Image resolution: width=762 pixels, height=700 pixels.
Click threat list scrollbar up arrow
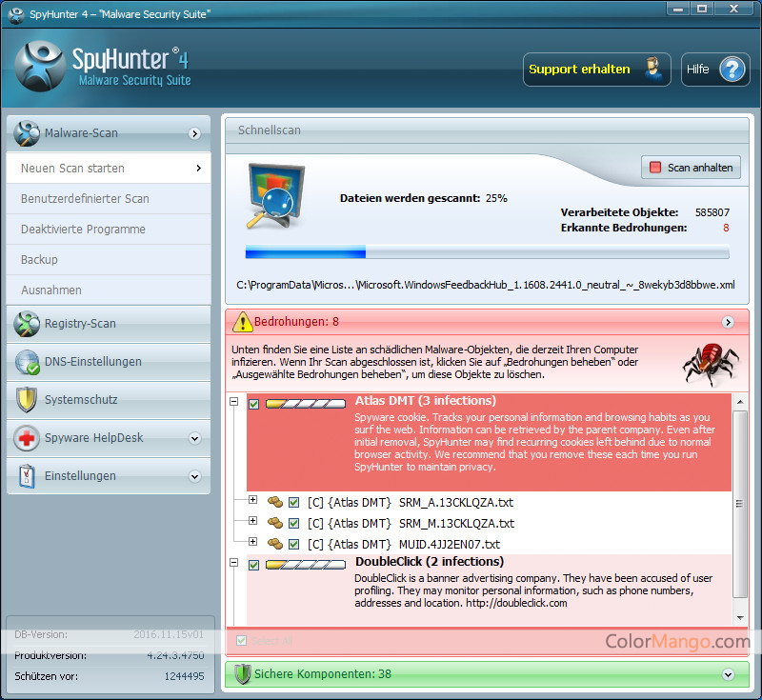pos(740,402)
